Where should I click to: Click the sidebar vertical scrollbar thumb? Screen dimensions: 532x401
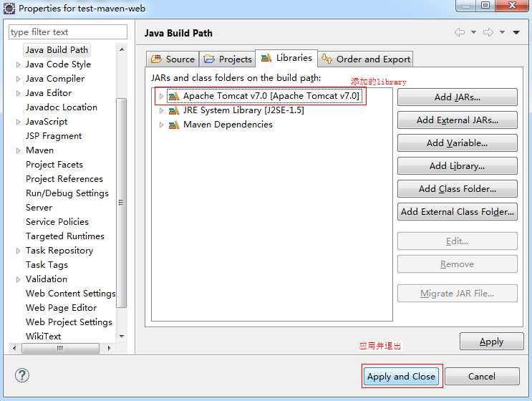tap(121, 203)
